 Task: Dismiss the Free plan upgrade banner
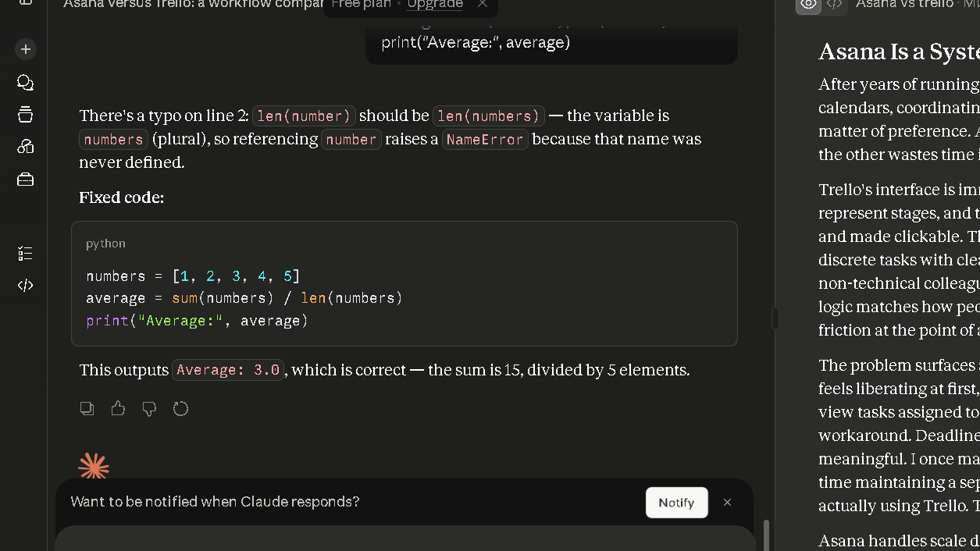[483, 5]
